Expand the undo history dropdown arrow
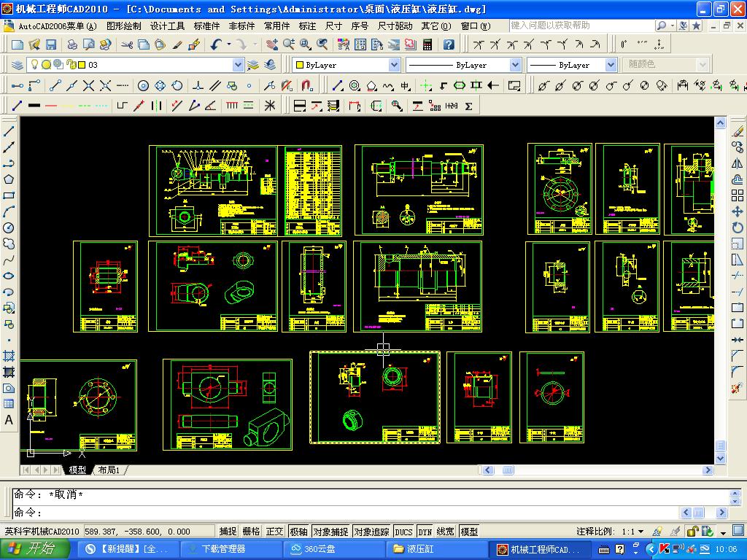The width and height of the screenshot is (747, 560). [x=229, y=44]
